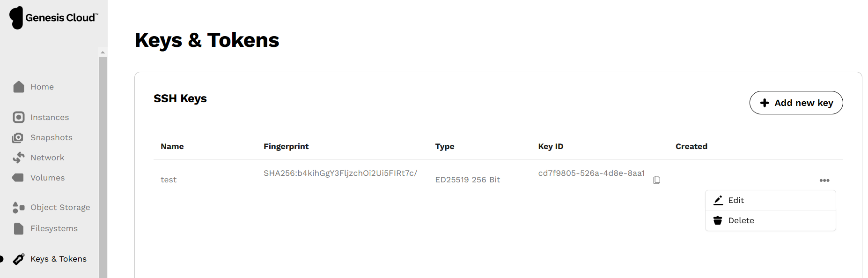Viewport: 868px width, 278px height.
Task: Open Volumes via its sidebar icon
Action: [x=18, y=178]
